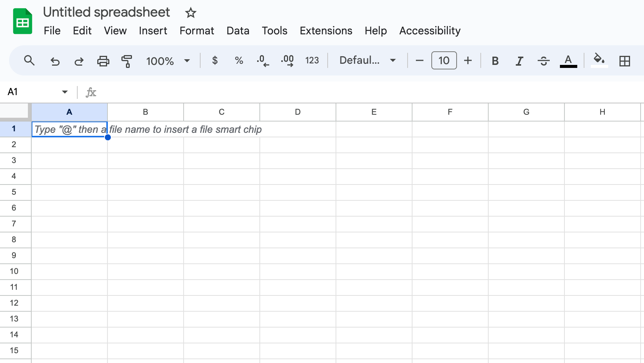Open the Data menu
The image size is (644, 363).
click(x=238, y=31)
